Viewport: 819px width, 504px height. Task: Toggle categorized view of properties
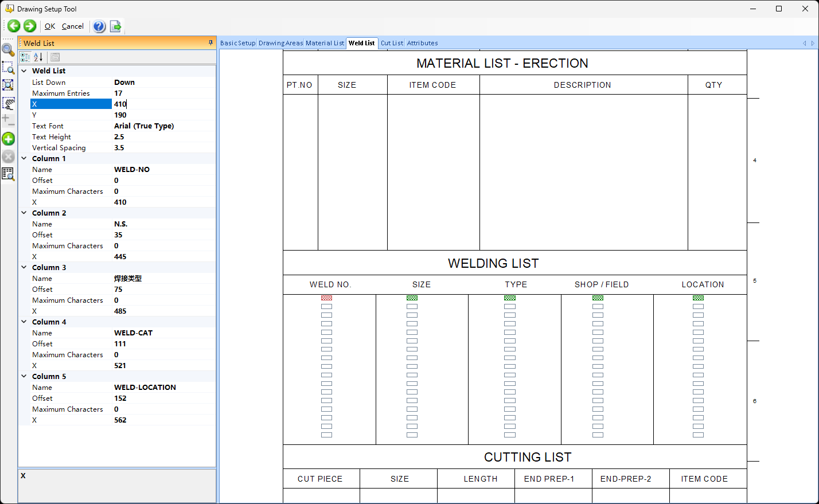point(25,57)
